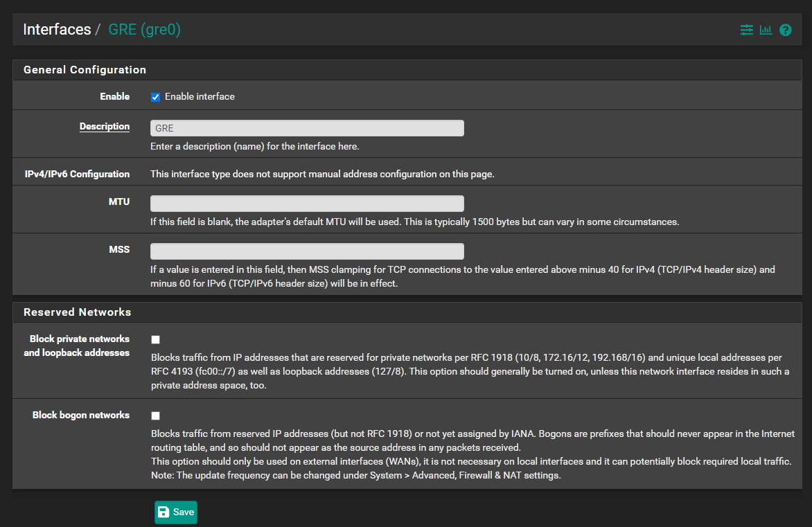Enable Block private networks and loopback addresses
812x527 pixels.
[x=155, y=339]
